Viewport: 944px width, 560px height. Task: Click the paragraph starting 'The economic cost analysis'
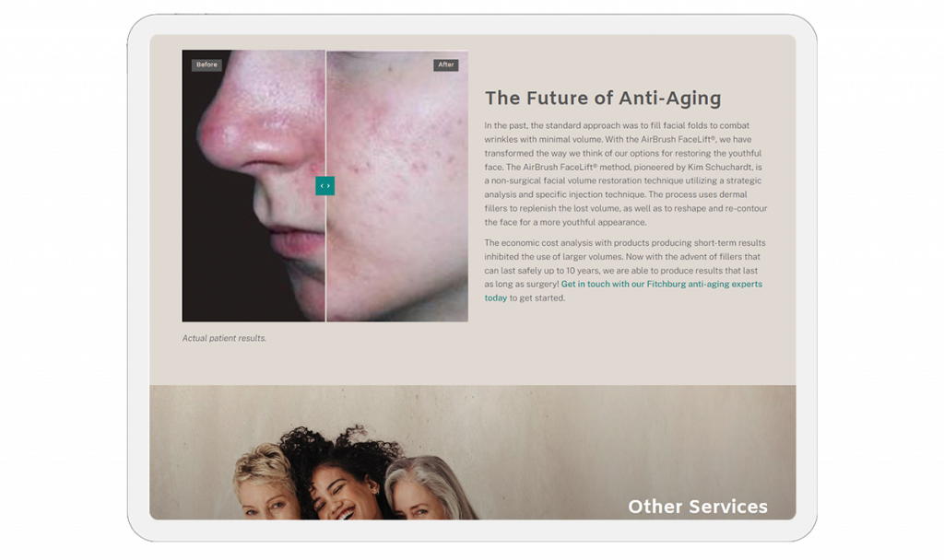click(625, 270)
